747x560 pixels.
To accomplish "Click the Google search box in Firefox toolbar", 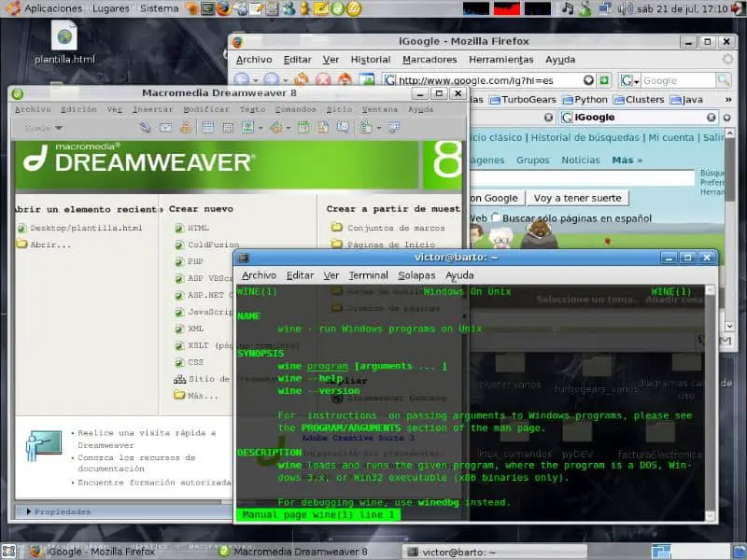I will [679, 80].
